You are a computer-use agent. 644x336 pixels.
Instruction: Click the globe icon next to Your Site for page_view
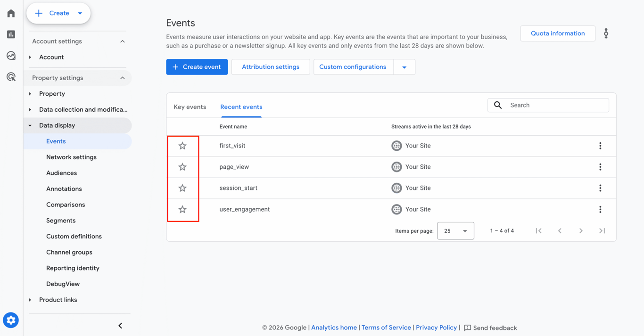pyautogui.click(x=396, y=167)
